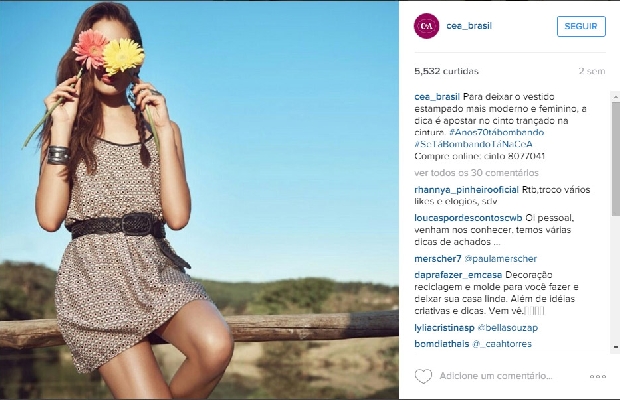
Task: Open the #SeTáBombandoTáNaCeA hashtag
Action: click(x=473, y=144)
